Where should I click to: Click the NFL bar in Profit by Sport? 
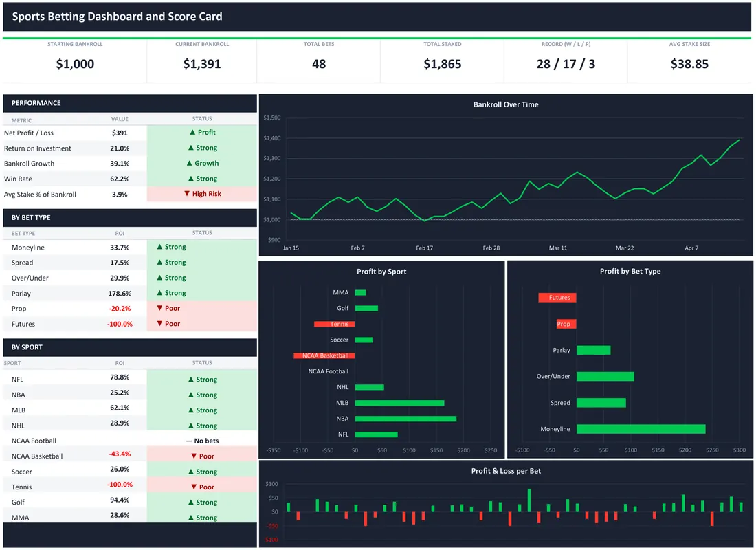pyautogui.click(x=377, y=434)
